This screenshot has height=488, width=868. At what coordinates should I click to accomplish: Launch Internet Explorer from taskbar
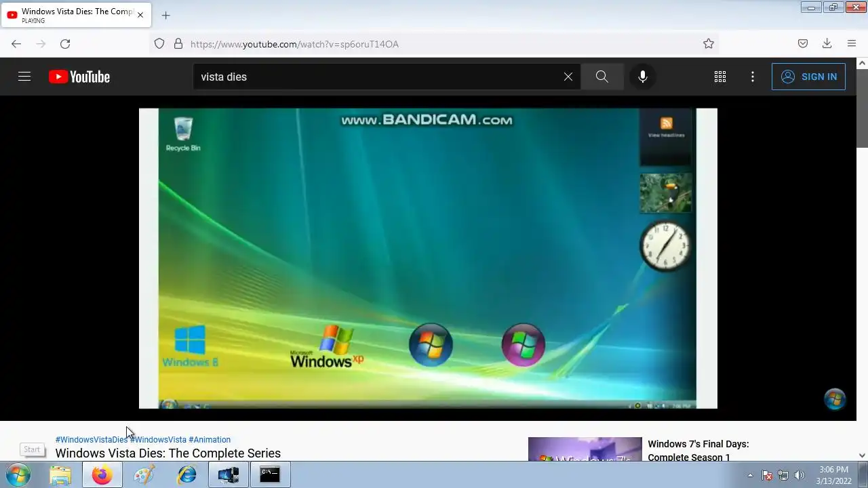point(186,475)
